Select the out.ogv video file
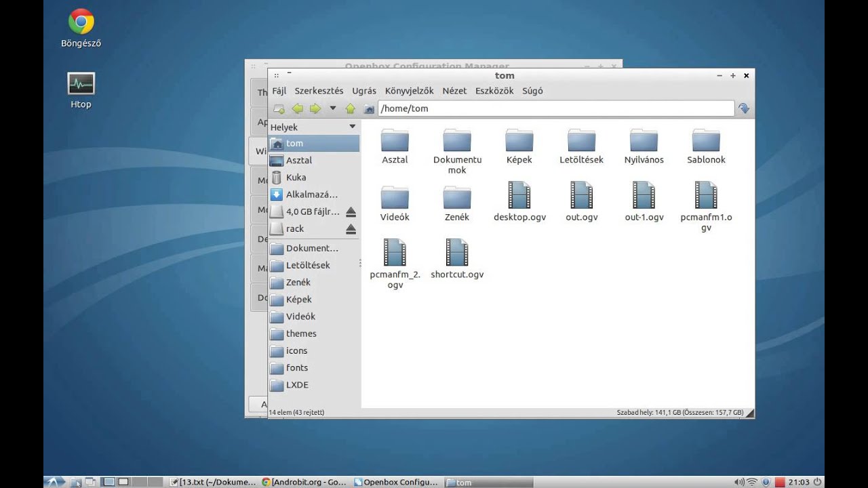This screenshot has width=868, height=488. click(582, 195)
